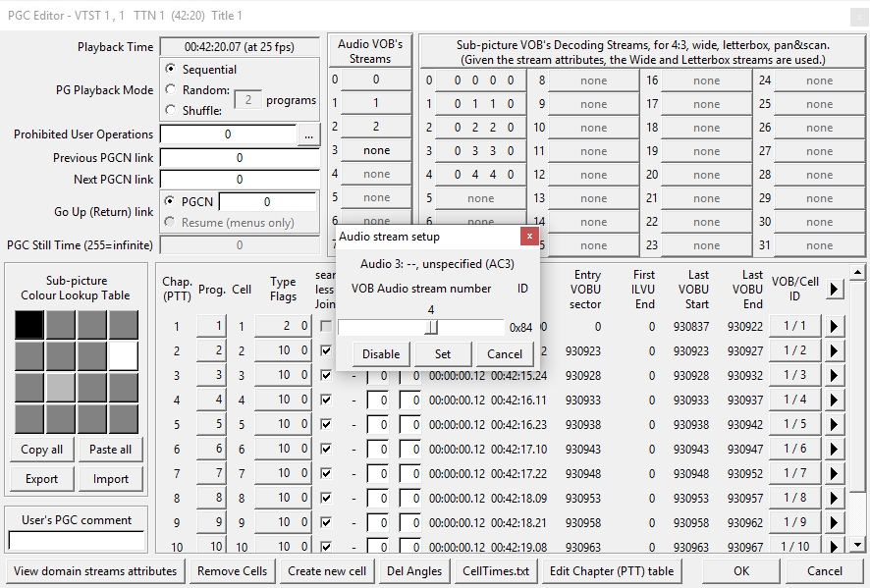This screenshot has height=588, width=870.
Task: Click Set in Audio stream setup
Action: (443, 354)
